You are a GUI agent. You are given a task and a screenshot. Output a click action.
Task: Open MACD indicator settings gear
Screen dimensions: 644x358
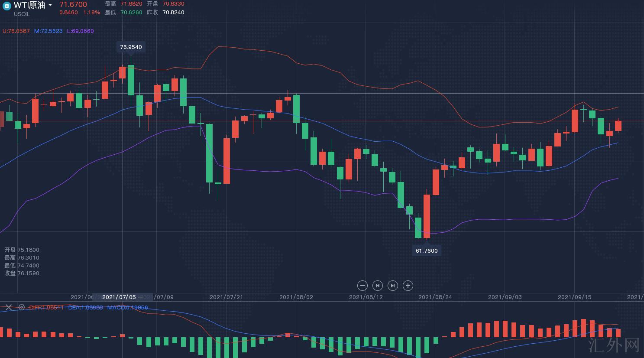click(x=22, y=307)
